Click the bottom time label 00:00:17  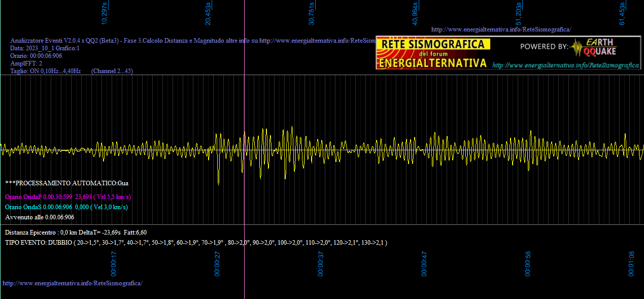pos(114,263)
